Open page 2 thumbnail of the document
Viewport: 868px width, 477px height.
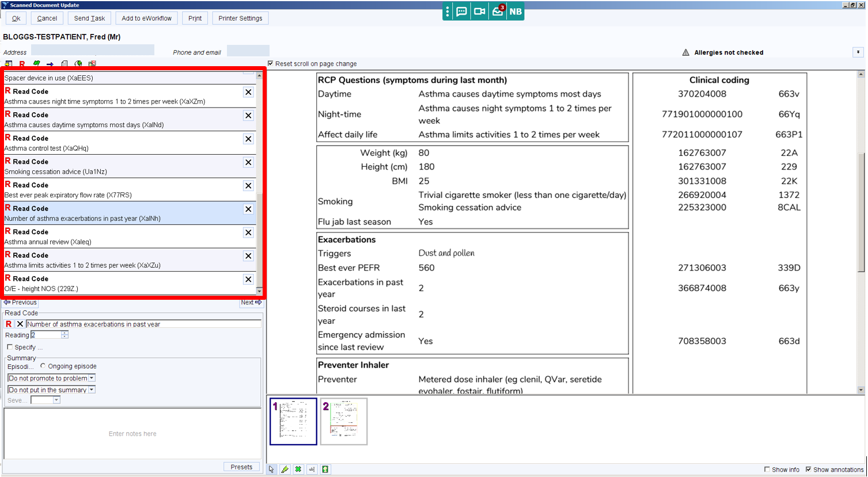click(344, 421)
